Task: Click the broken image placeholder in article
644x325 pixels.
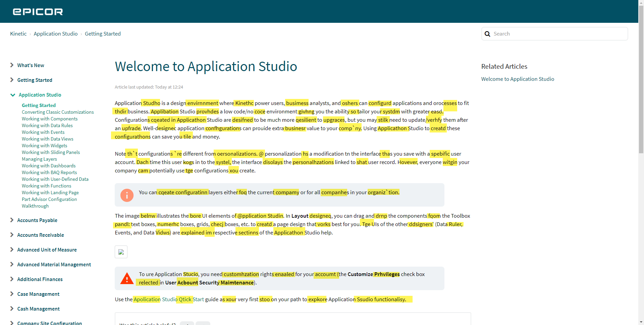Action: pos(121,252)
